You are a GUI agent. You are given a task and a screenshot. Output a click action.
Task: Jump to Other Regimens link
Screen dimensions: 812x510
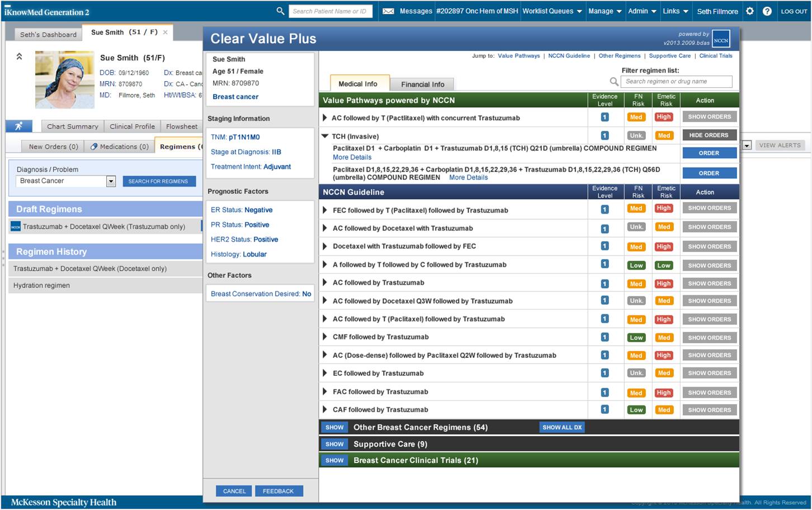(620, 56)
